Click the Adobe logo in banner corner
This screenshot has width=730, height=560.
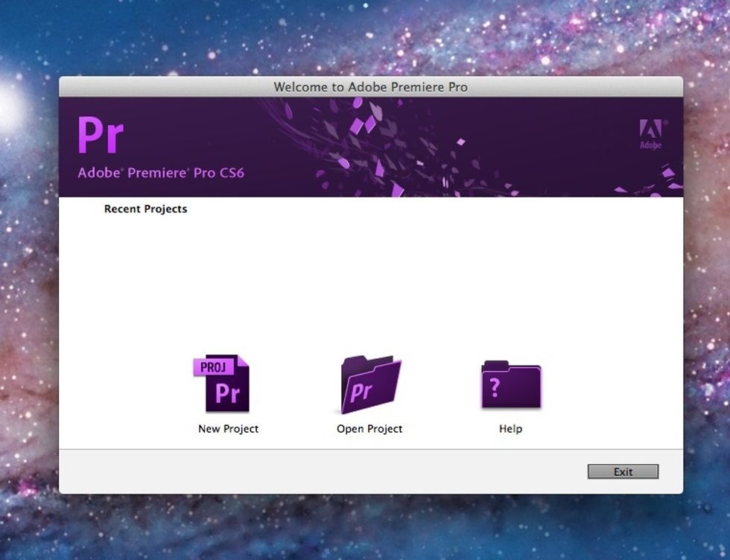[650, 135]
